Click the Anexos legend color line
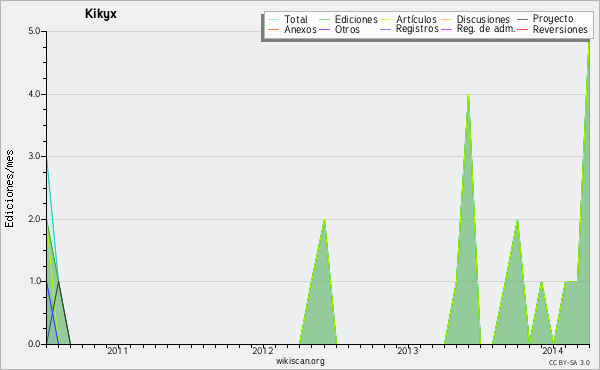This screenshot has height=370, width=600. click(274, 29)
